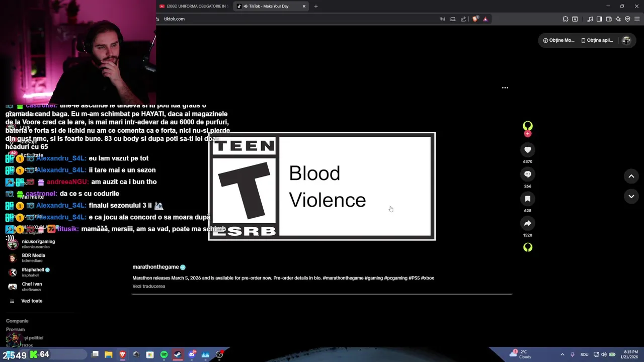The width and height of the screenshot is (644, 362).
Task: Open the three-dot more options menu
Action: (505, 87)
